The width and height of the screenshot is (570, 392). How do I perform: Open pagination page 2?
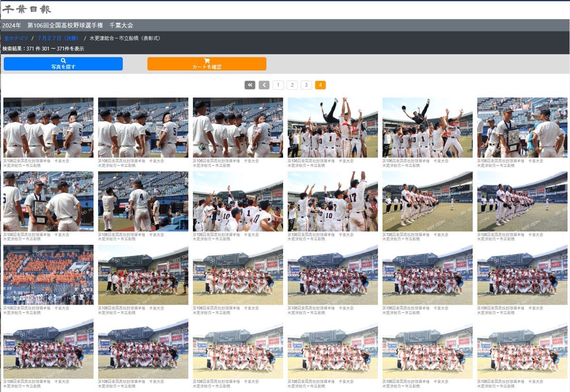pyautogui.click(x=293, y=85)
